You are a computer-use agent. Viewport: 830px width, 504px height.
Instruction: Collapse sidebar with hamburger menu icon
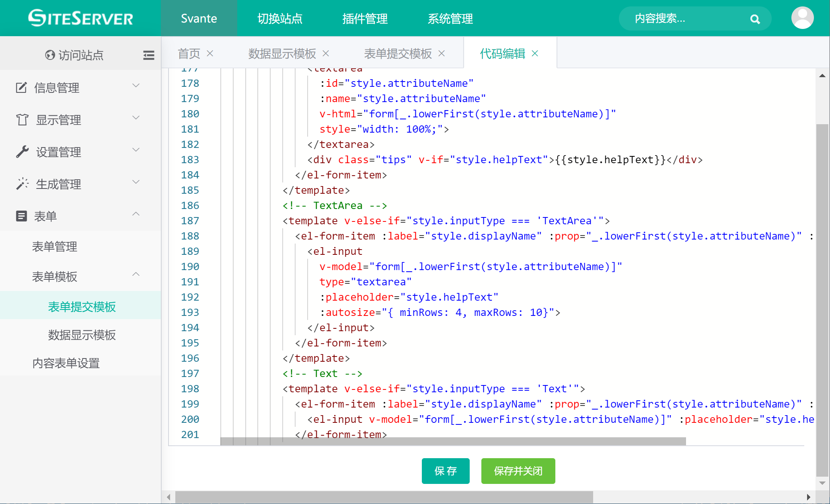(148, 55)
